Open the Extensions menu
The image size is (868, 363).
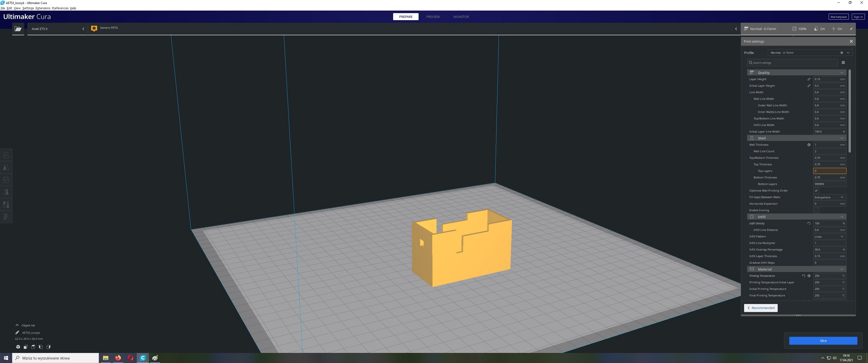pyautogui.click(x=43, y=8)
